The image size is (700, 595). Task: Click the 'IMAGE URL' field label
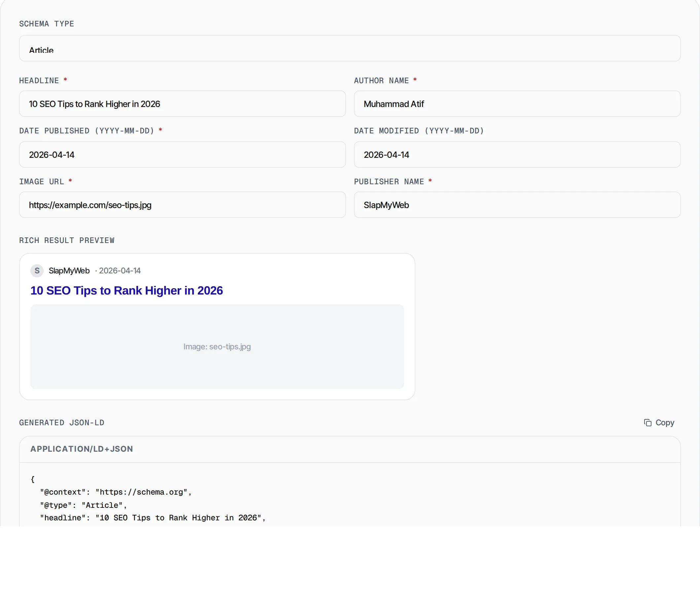(x=42, y=182)
